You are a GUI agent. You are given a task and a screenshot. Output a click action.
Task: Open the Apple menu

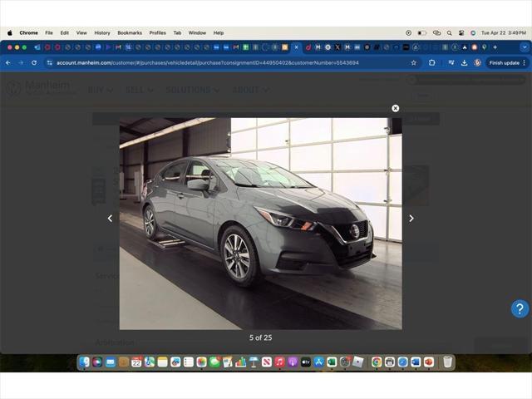tap(10, 33)
